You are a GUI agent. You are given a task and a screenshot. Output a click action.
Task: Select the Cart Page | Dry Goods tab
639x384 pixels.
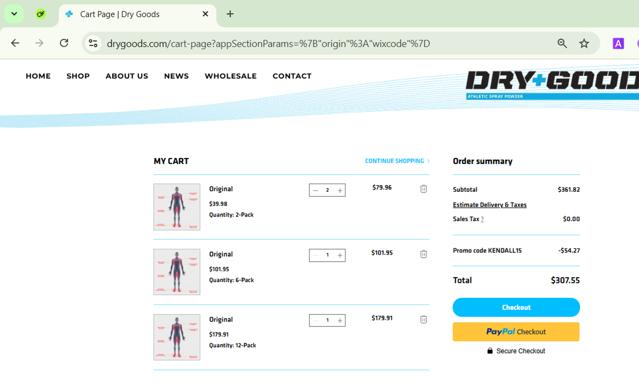pos(137,15)
